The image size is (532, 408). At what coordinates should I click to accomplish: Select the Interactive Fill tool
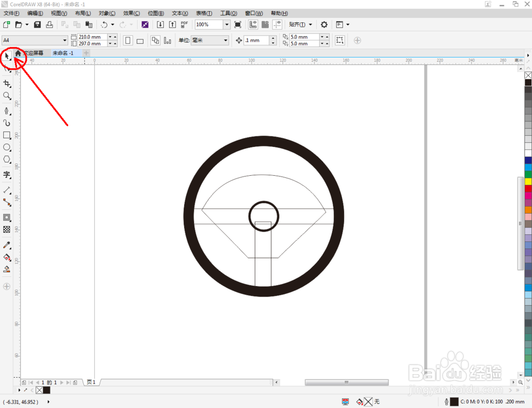7,257
